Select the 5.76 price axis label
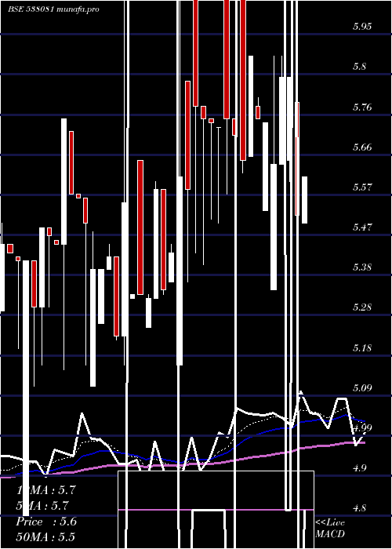392x549 pixels. 362,107
